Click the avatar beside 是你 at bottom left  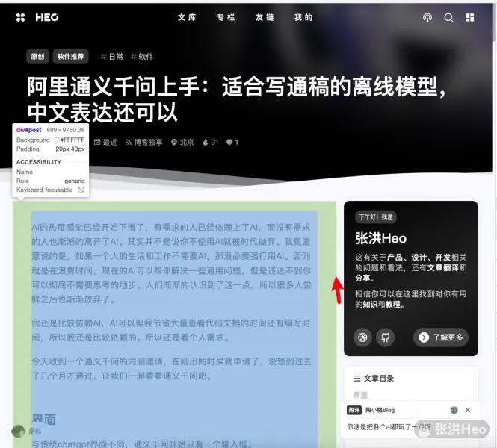click(18, 432)
